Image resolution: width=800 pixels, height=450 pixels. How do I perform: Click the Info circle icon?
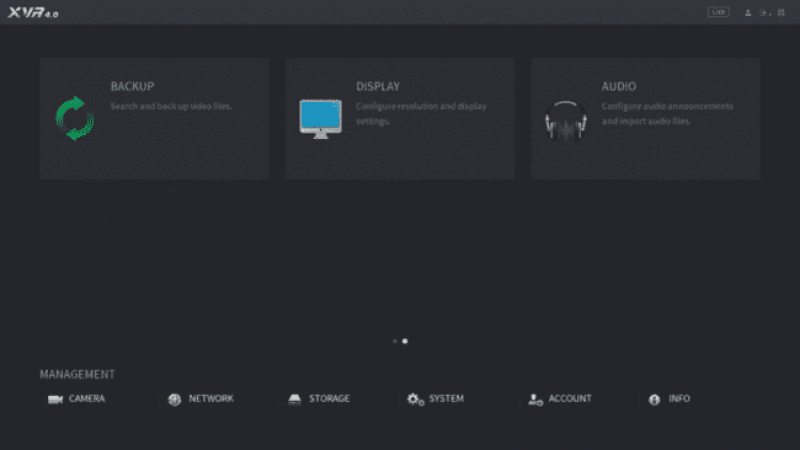[x=655, y=399]
